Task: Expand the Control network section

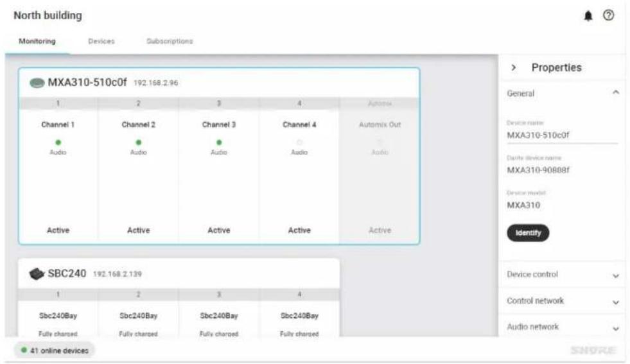Action: click(x=562, y=301)
